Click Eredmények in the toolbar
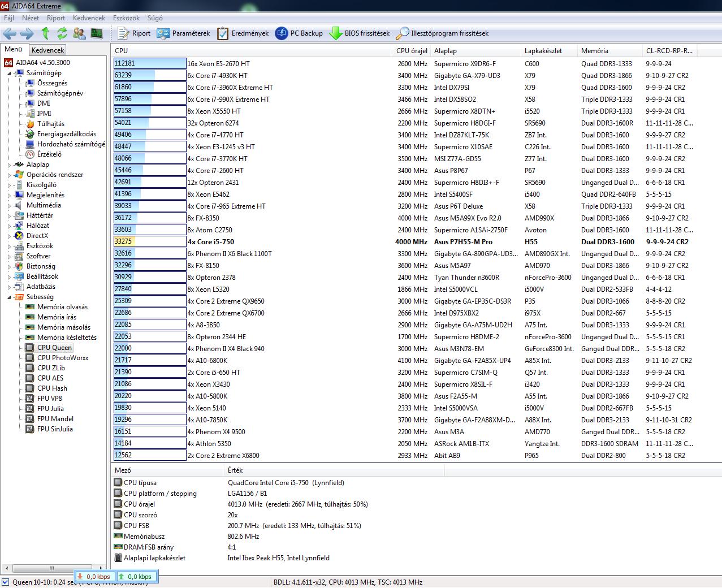The height and width of the screenshot is (588, 722). pyautogui.click(x=243, y=33)
